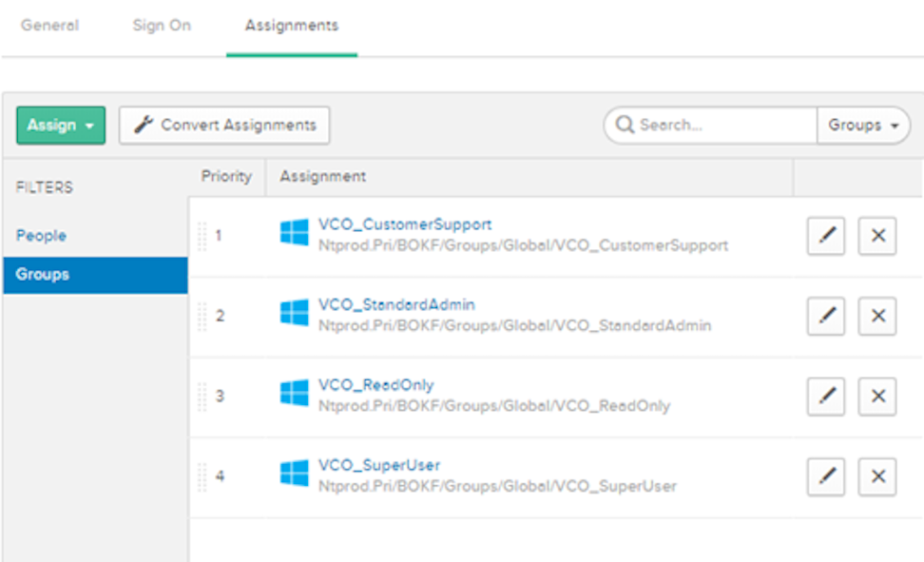Click the Convert Assignments button
The height and width of the screenshot is (562, 924).
pos(224,126)
